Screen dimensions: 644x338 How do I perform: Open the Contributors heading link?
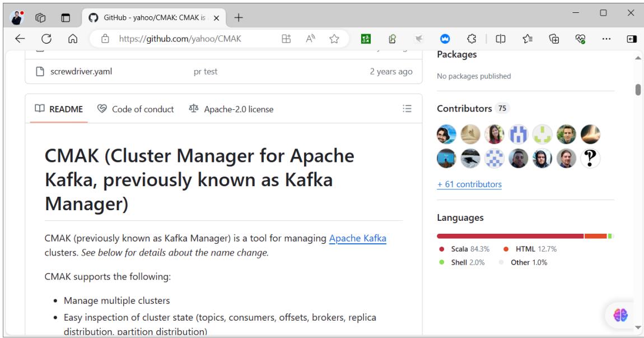(x=464, y=109)
